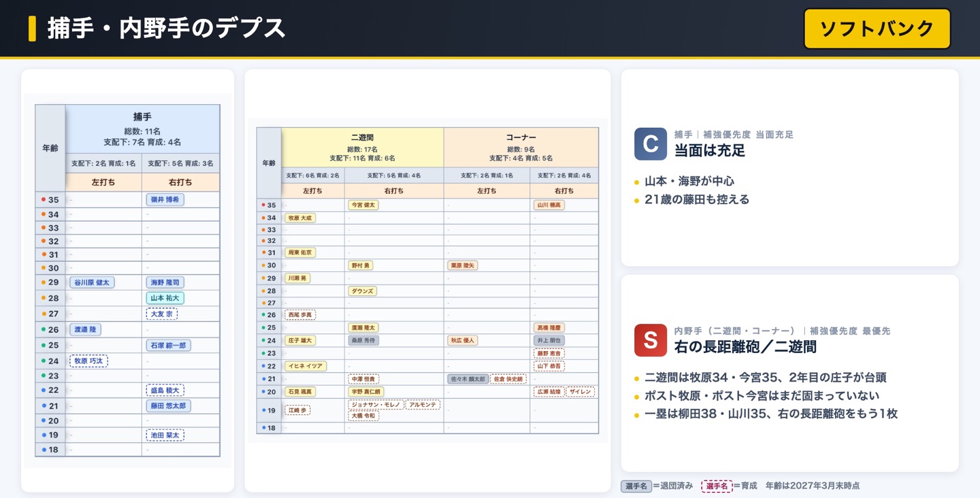Click greyed 井上 朋也 name chip

[x=549, y=340]
